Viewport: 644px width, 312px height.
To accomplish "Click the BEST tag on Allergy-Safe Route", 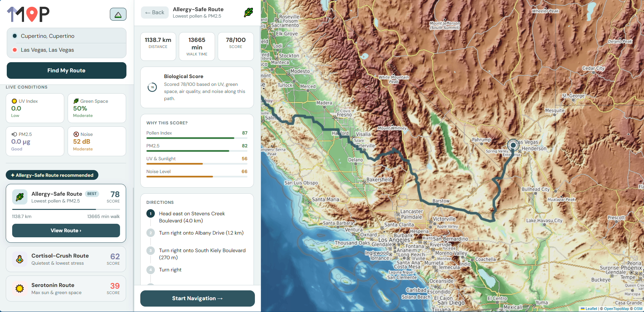I will (92, 194).
